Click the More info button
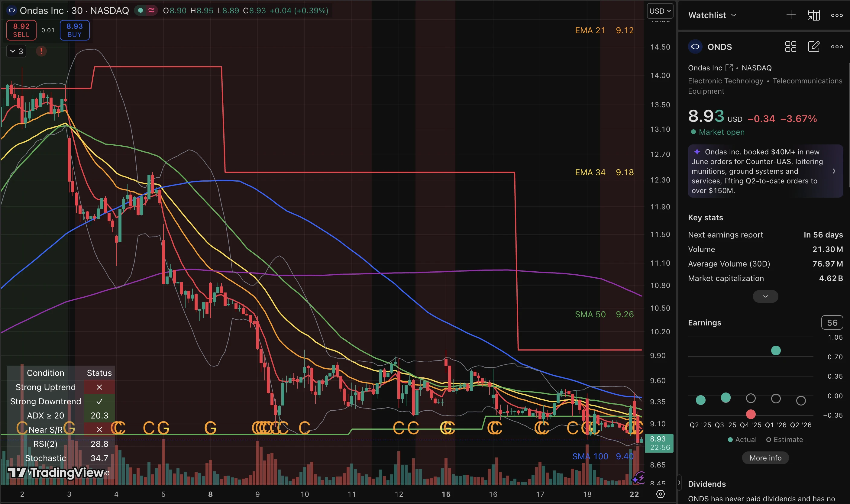 [765, 458]
